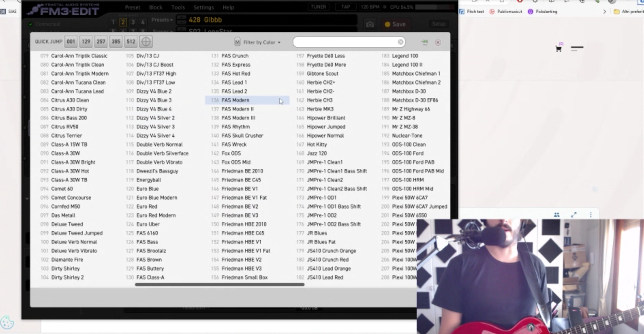644x334 pixels.
Task: Open the Settings menu
Action: pyautogui.click(x=203, y=7)
